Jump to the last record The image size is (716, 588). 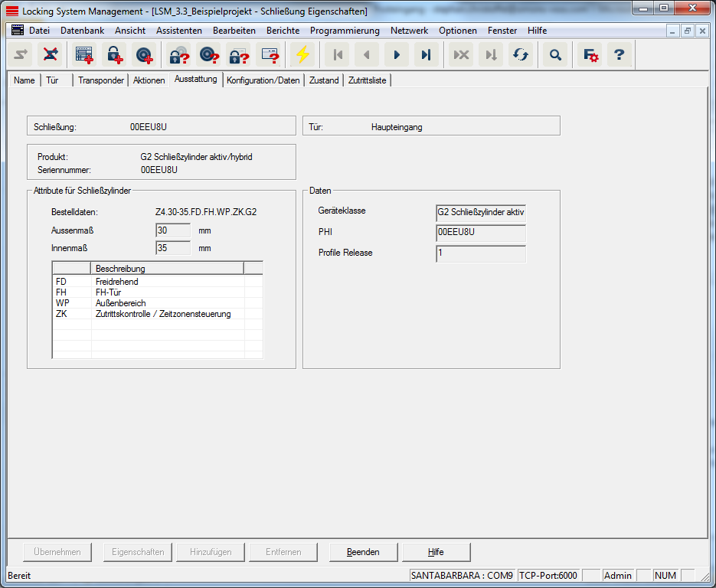pos(426,55)
